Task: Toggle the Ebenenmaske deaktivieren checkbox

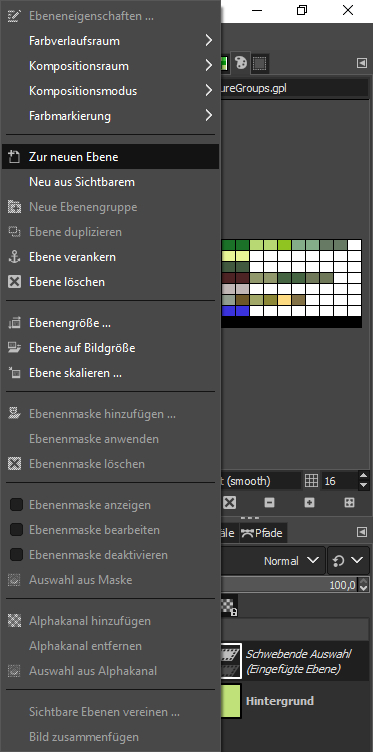Action: [17, 555]
